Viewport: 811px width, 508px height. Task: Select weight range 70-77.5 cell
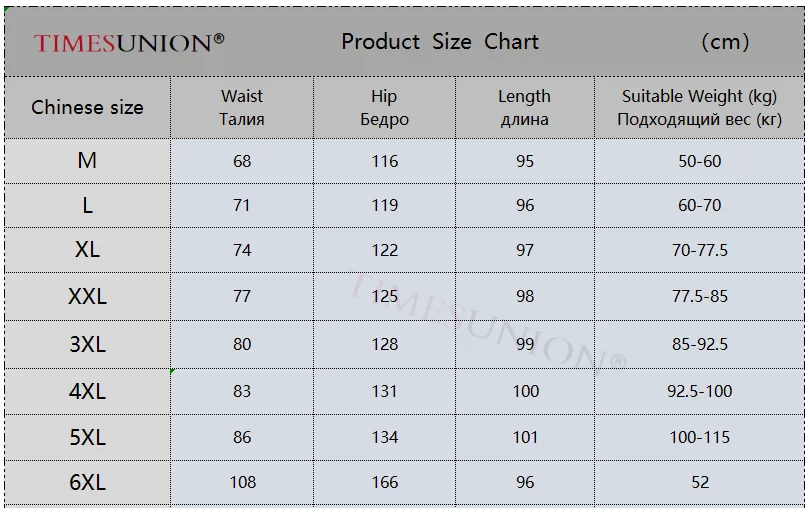tap(700, 250)
